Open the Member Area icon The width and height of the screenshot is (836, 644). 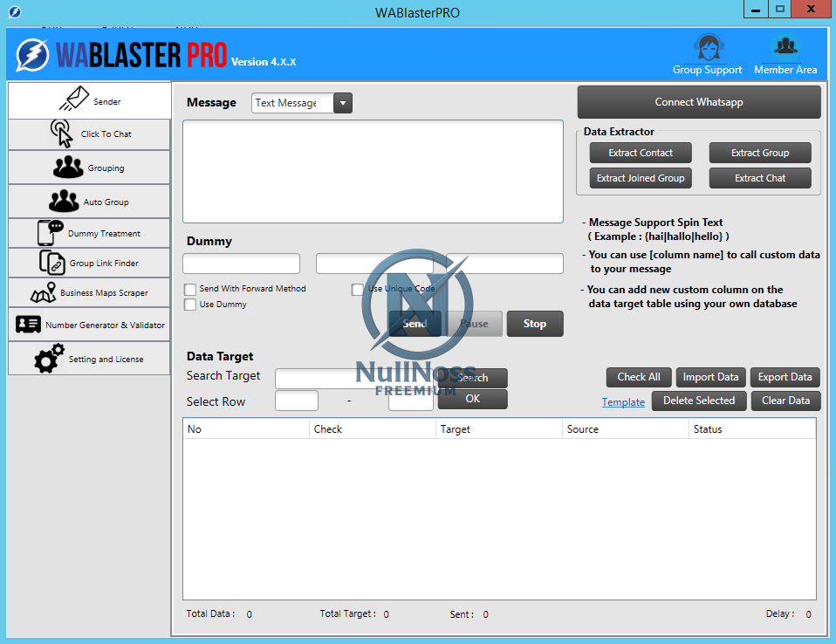tap(785, 47)
